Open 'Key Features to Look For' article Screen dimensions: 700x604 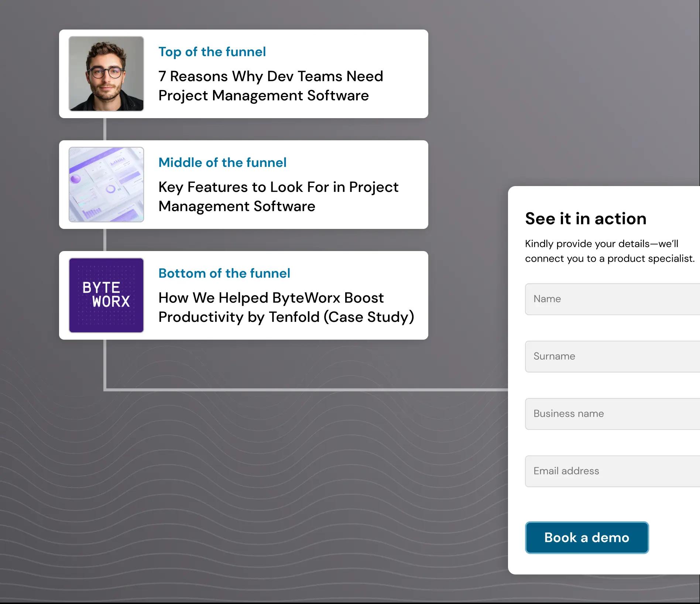click(278, 196)
